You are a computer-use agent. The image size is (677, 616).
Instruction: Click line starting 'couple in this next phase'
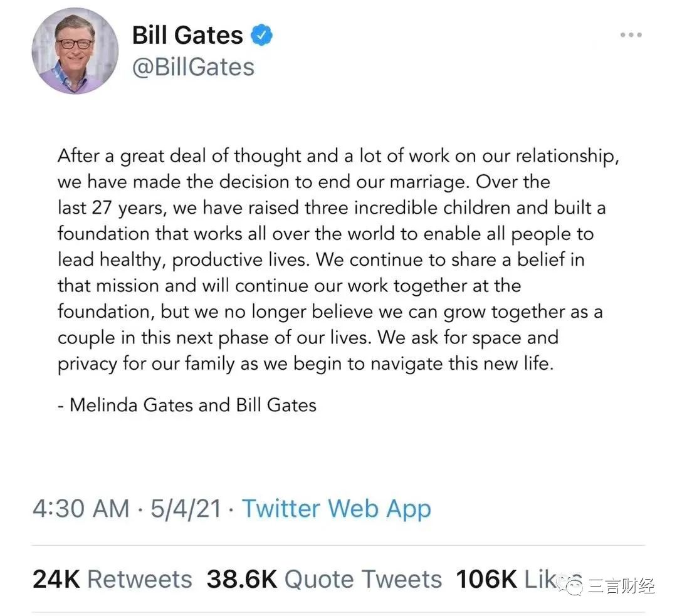click(308, 338)
